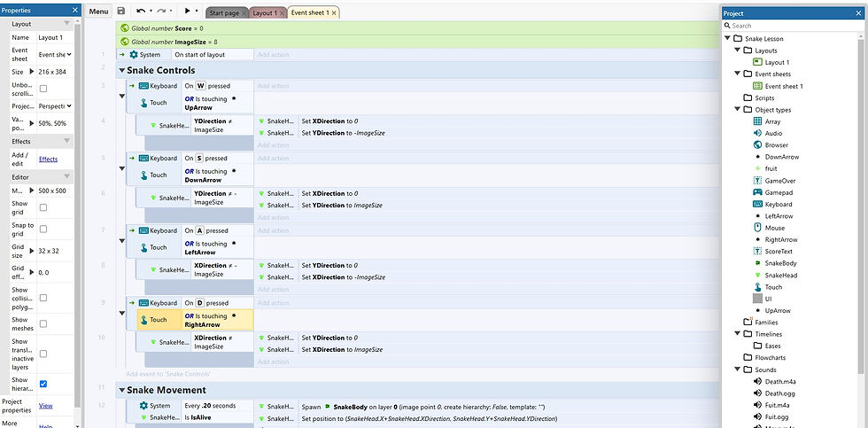The width and height of the screenshot is (868, 428).
Task: Click Keyboard icon on S pressed event
Action: click(143, 159)
